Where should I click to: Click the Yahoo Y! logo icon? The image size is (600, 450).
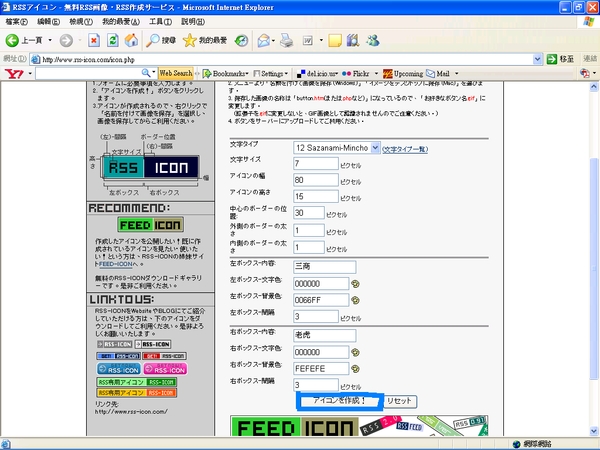(14, 73)
